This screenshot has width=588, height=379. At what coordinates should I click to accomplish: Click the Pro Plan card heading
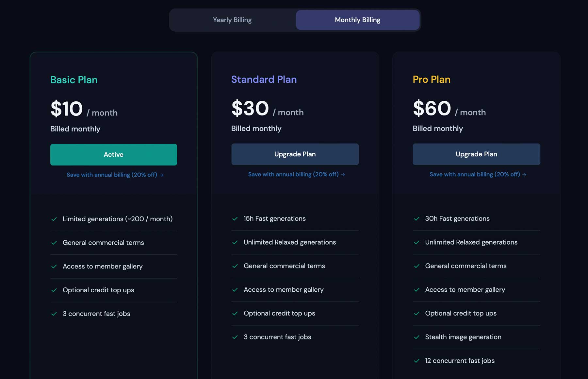tap(431, 79)
